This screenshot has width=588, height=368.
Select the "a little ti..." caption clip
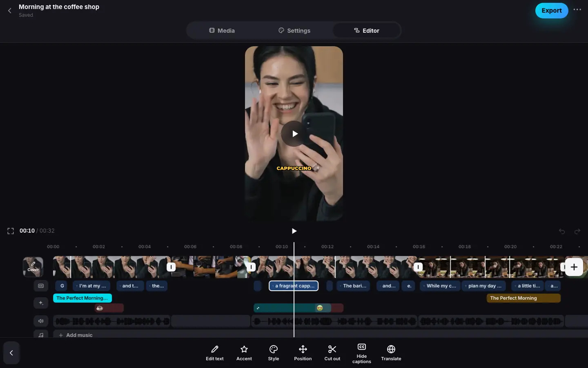tap(528, 286)
